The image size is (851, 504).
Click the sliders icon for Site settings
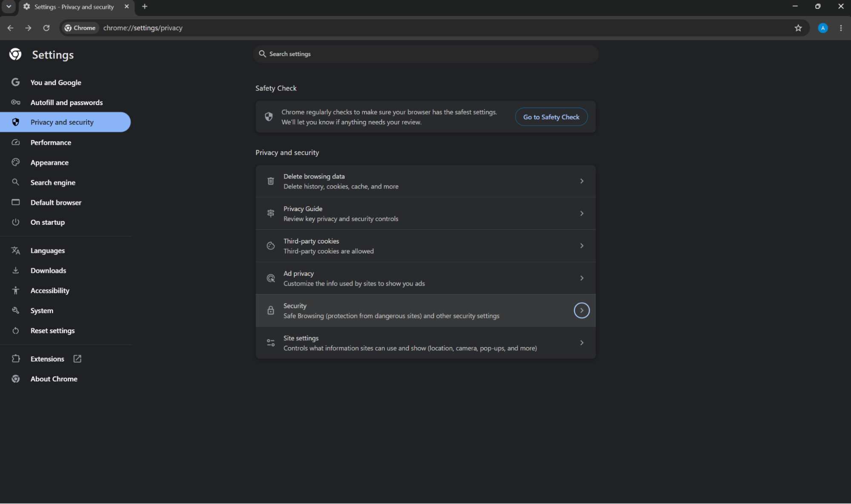[270, 343]
